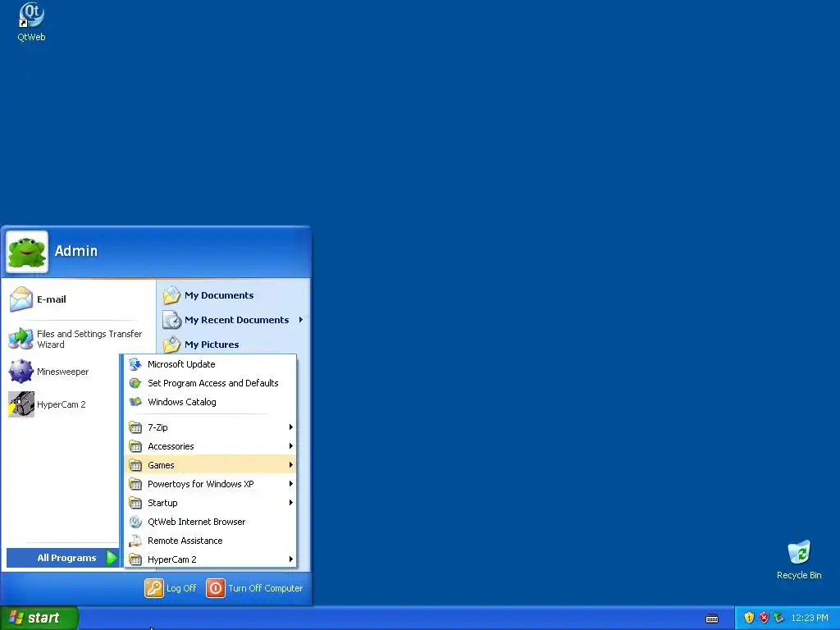Click the Microsoft Update icon
The width and height of the screenshot is (840, 630).
point(135,364)
